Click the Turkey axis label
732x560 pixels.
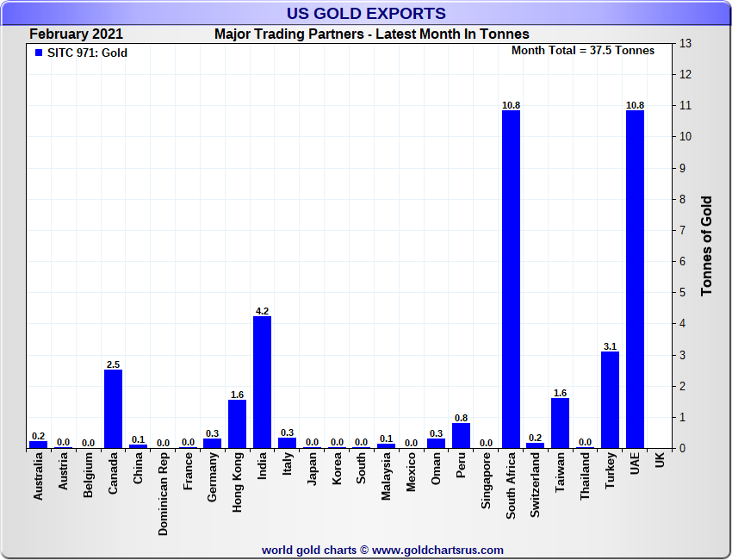point(611,470)
